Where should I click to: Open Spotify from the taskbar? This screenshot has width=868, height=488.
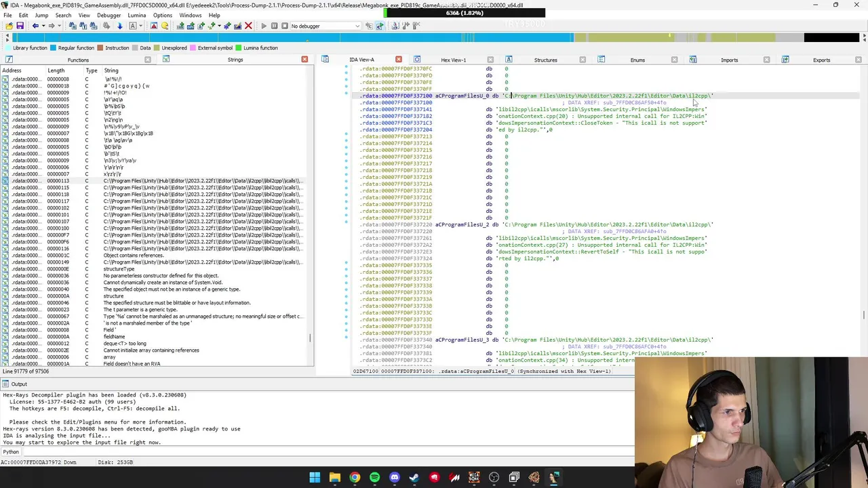374,478
